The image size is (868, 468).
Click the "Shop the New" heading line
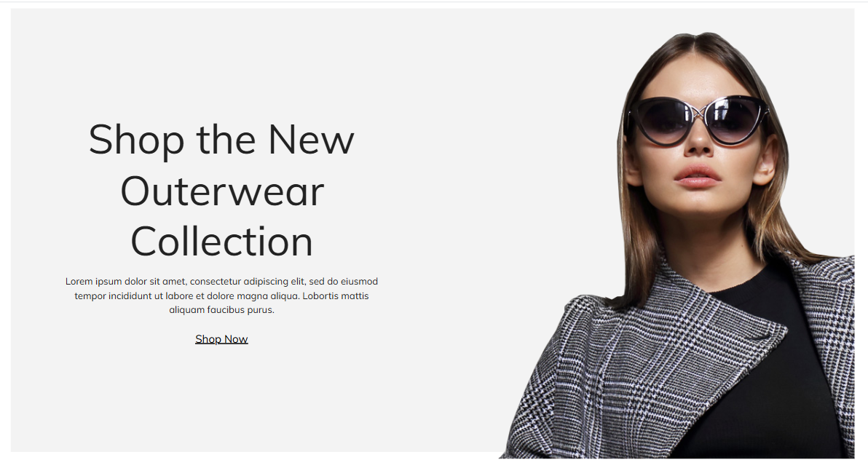221,140
